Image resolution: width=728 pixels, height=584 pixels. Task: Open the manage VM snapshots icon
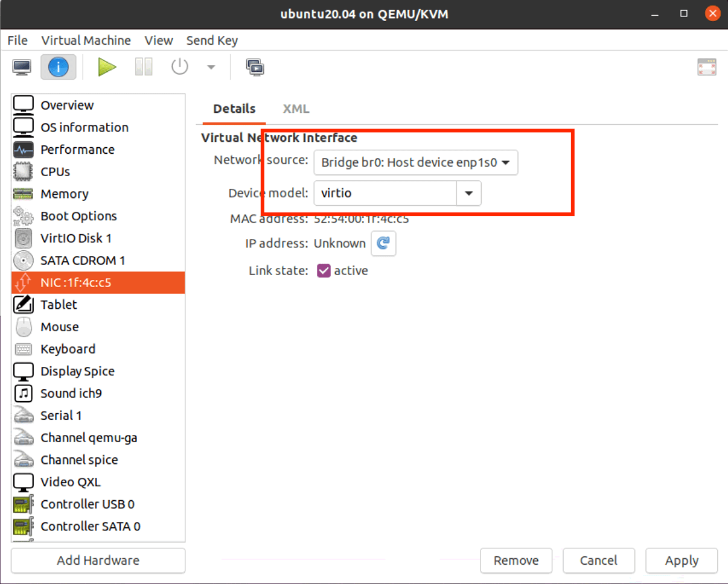[255, 68]
